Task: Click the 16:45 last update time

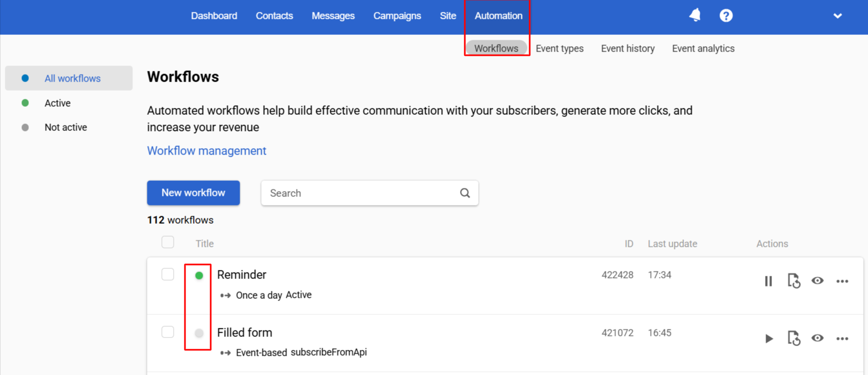Action: coord(659,333)
